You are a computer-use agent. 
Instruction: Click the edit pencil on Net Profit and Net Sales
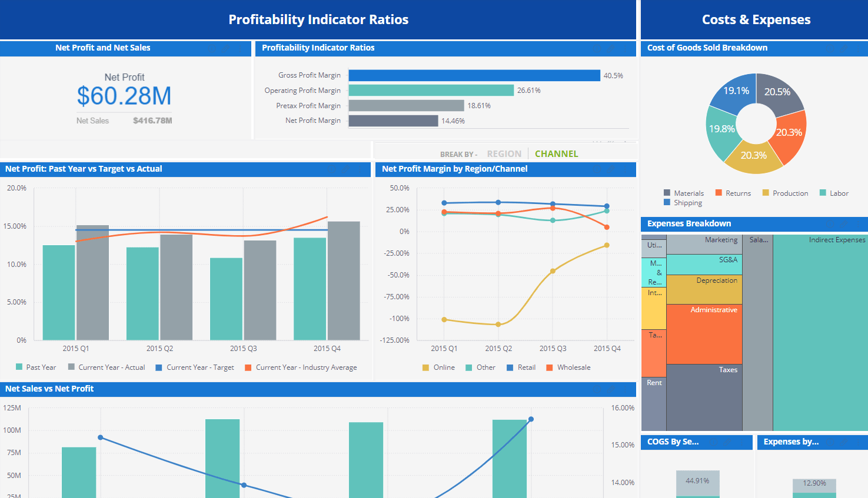pyautogui.click(x=225, y=49)
